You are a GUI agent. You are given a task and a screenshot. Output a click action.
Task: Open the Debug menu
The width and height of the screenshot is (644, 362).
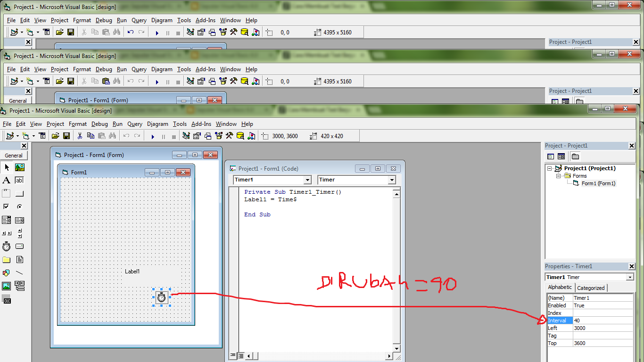tap(99, 124)
